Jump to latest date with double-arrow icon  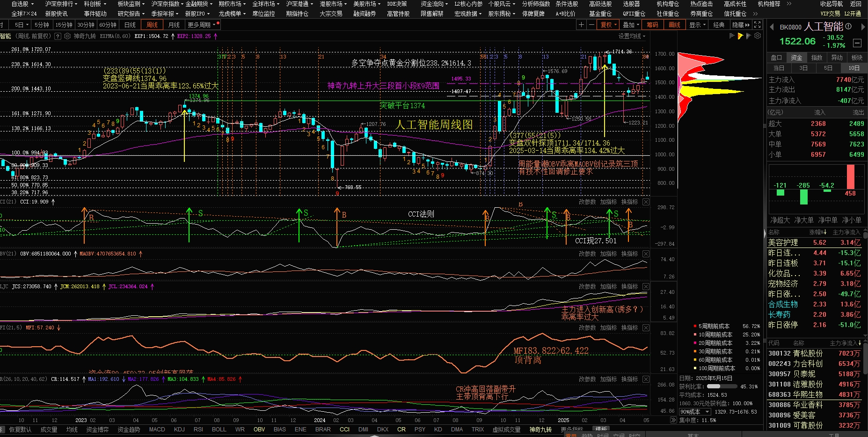[x=673, y=420]
